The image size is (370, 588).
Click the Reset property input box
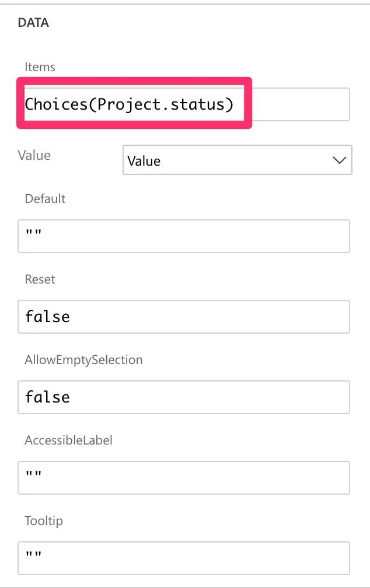(x=184, y=317)
